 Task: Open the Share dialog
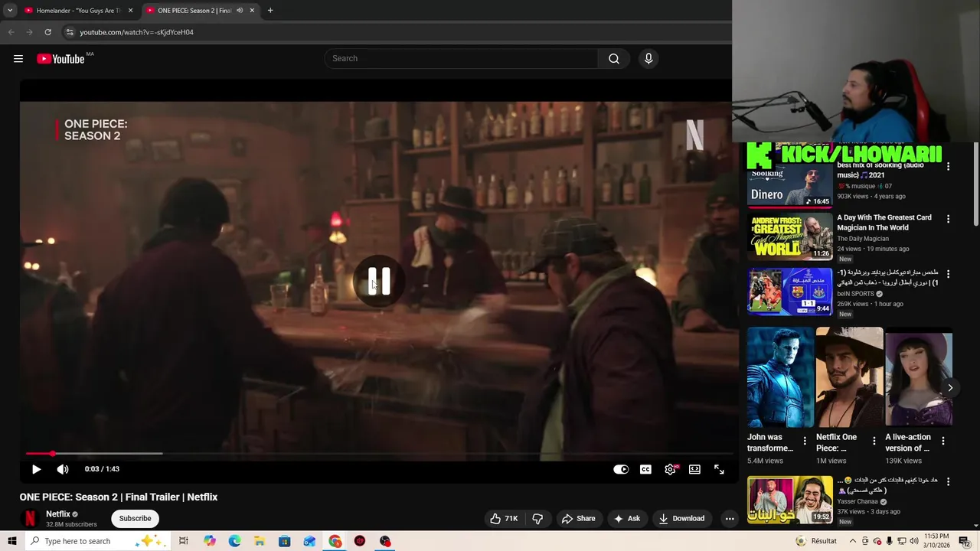coord(578,518)
